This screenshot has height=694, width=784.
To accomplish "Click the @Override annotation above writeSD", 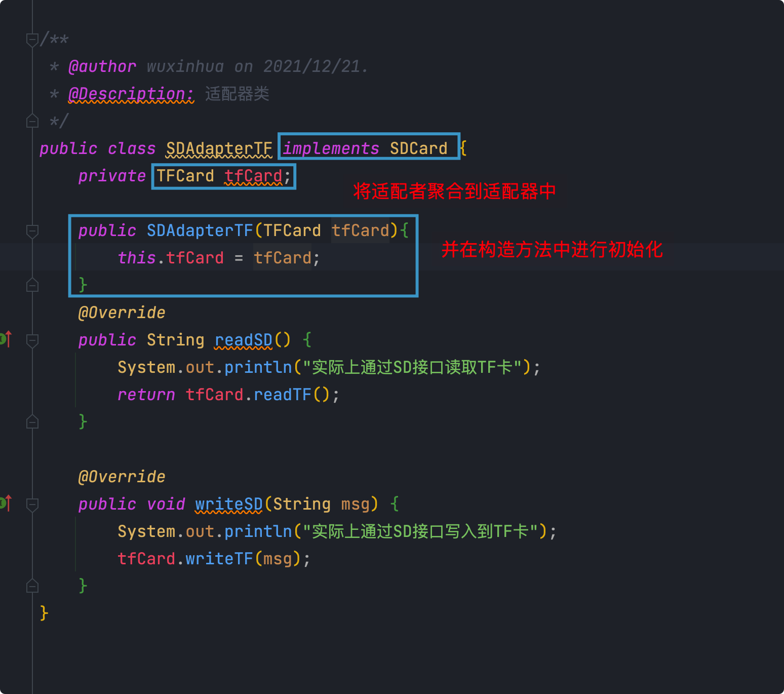I will pos(122,477).
